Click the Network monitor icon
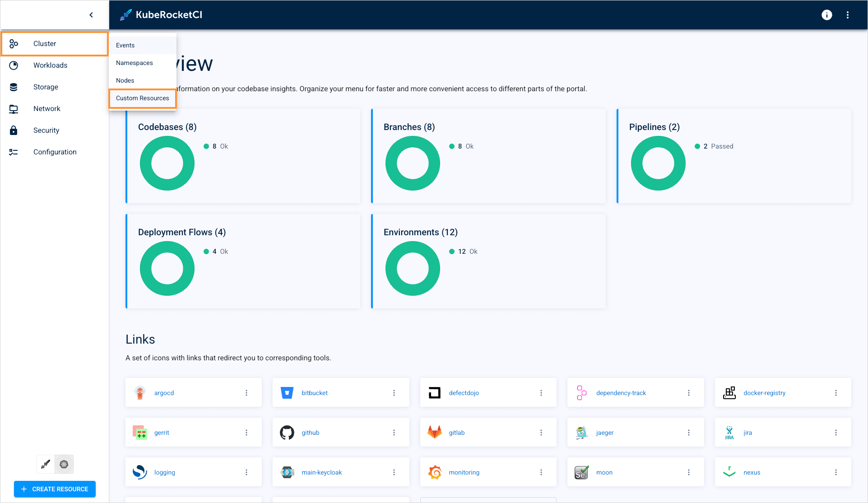This screenshot has height=503, width=868. pyautogui.click(x=14, y=109)
